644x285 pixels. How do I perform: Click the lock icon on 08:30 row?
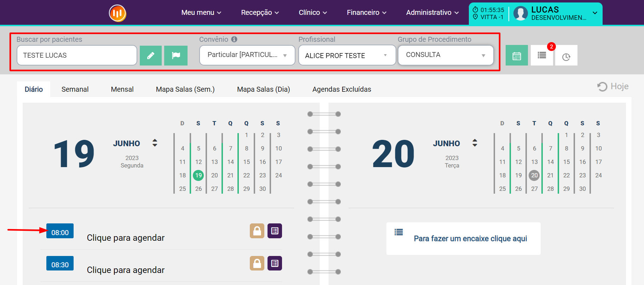(257, 263)
